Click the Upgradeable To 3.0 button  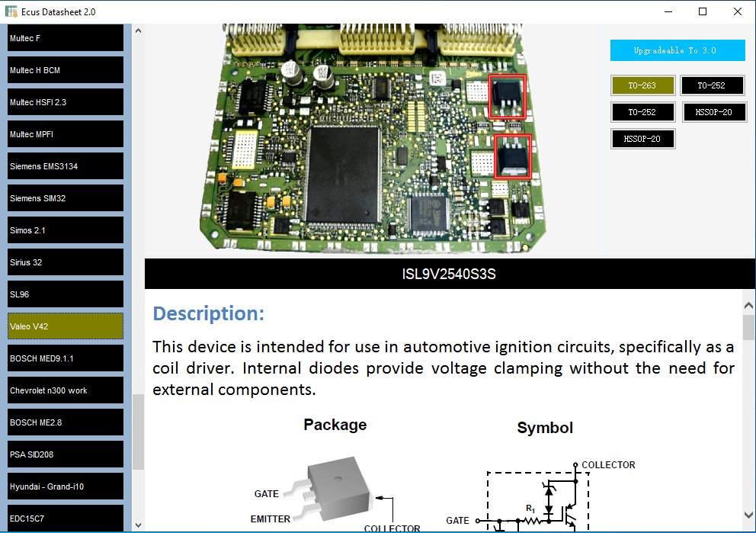678,50
